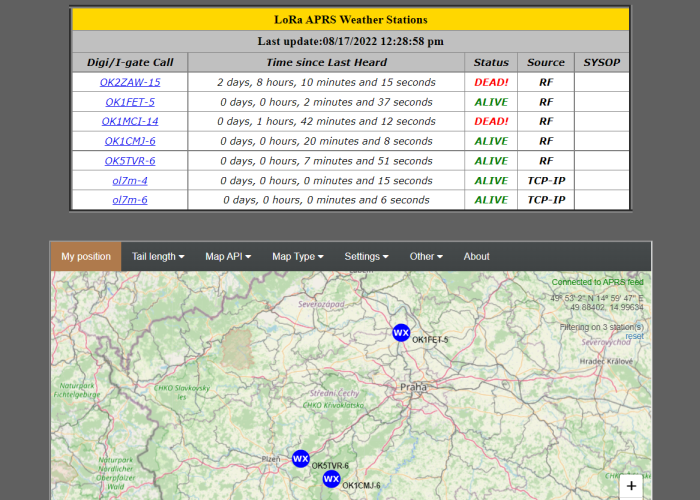Image resolution: width=700 pixels, height=500 pixels.
Task: Click the WX marker for OK5TVR-6
Action: coord(301,459)
